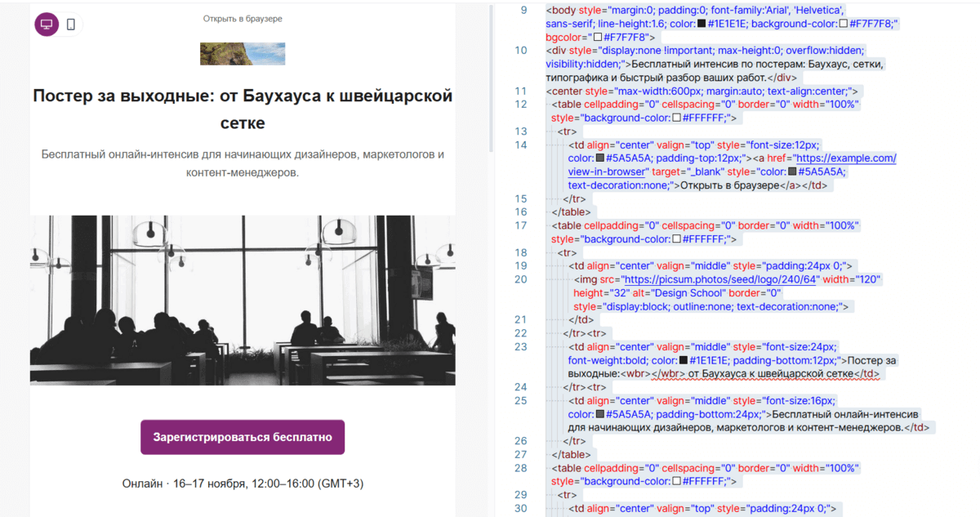Switch to mobile preview mode
The image size is (980, 517).
[71, 25]
